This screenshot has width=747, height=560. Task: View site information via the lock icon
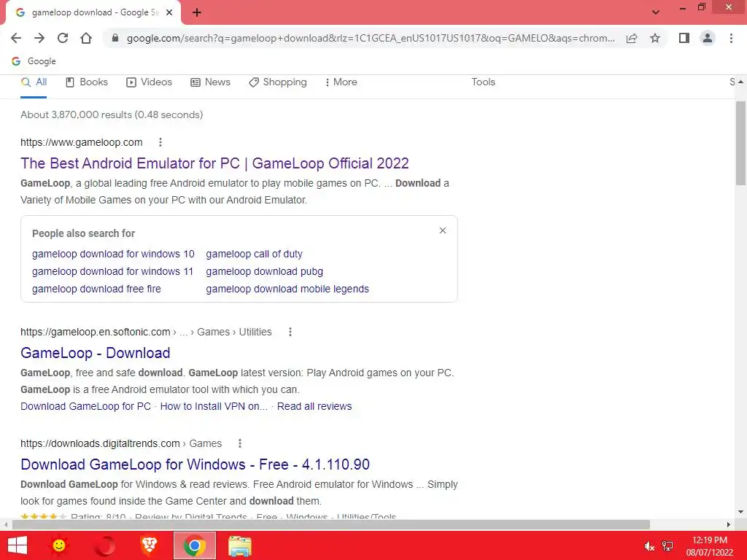click(115, 38)
